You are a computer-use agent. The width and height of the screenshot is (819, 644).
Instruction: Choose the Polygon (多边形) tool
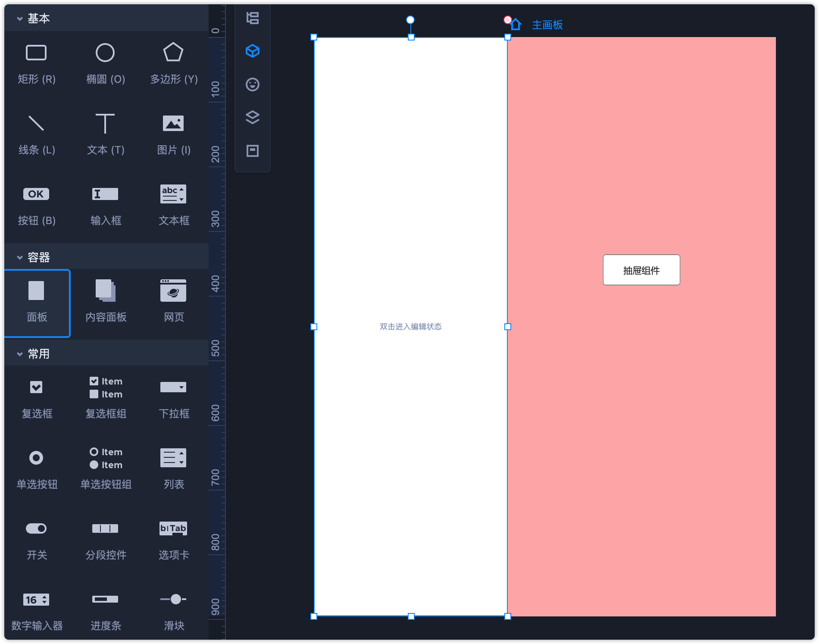coord(173,63)
